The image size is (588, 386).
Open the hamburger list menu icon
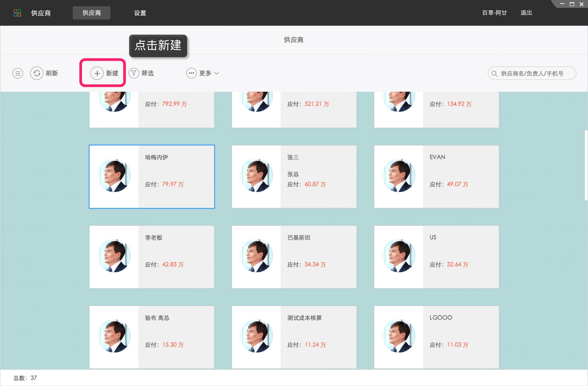click(18, 73)
